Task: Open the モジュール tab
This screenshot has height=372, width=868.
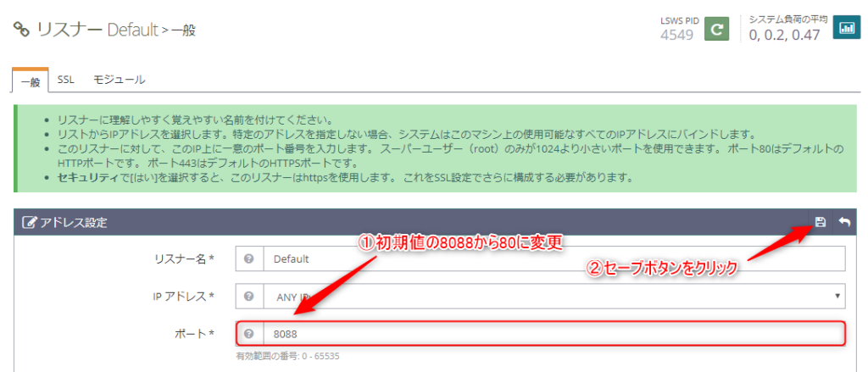Action: point(119,80)
